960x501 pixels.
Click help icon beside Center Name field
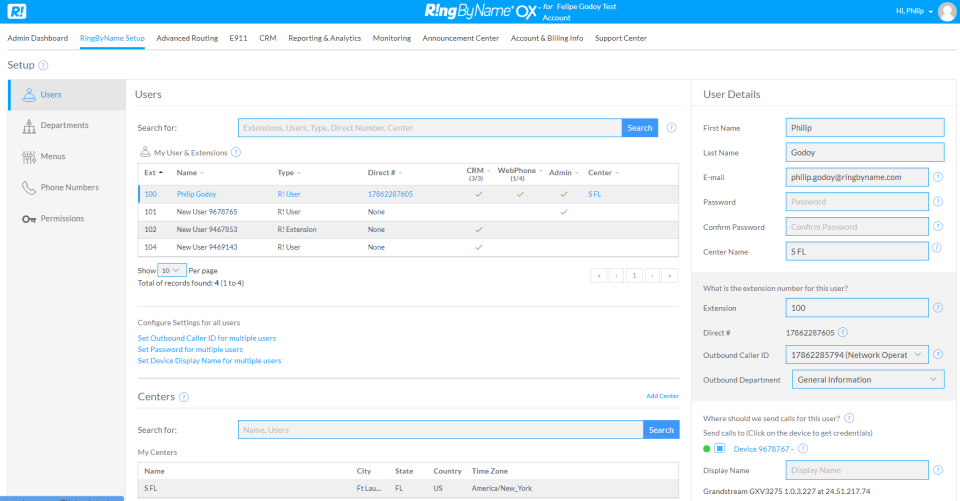[x=936, y=248]
